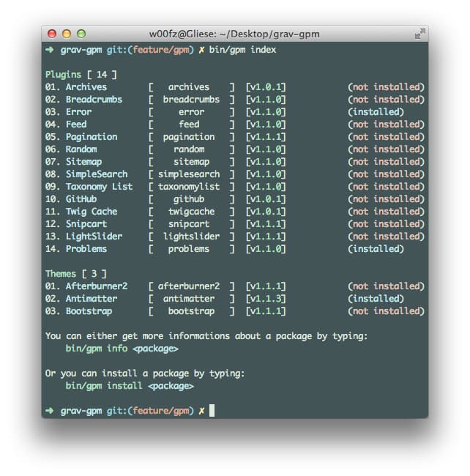Click the antimatter version number v1.1.3
This screenshot has height=476, width=470.
click(266, 299)
